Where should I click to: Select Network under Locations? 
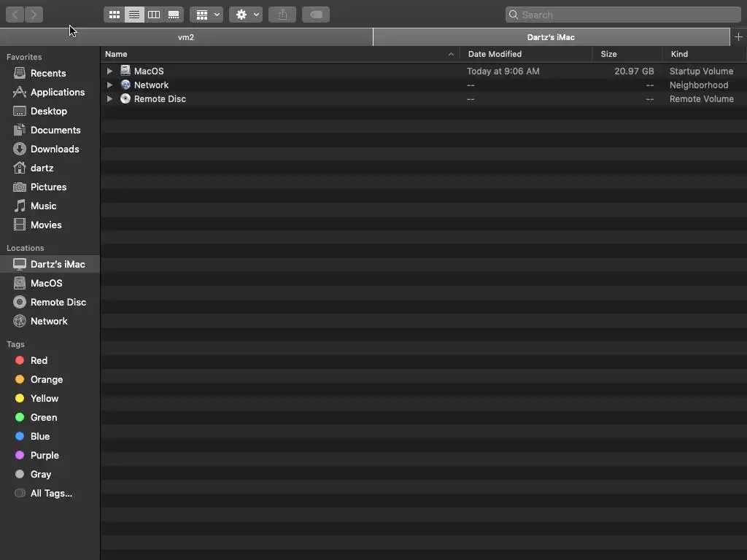(50, 322)
